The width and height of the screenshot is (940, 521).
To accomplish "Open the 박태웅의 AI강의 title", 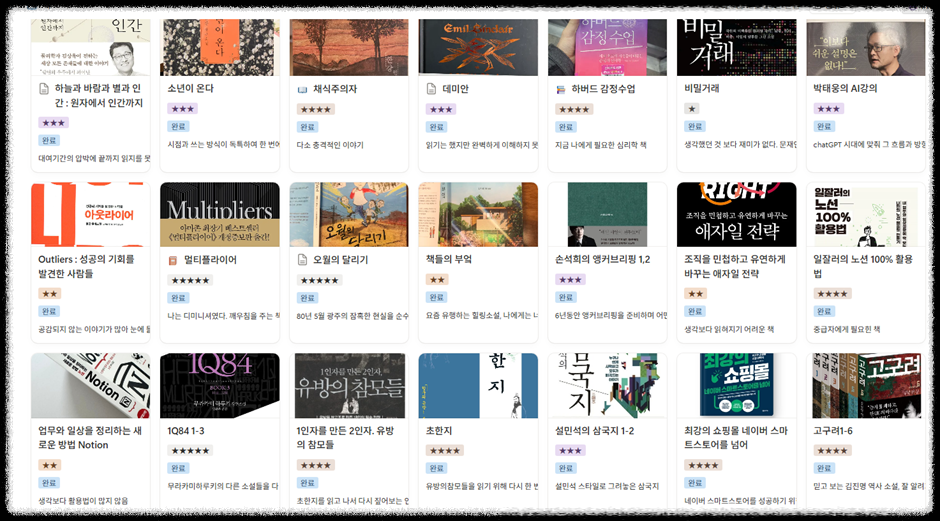I will coord(845,88).
